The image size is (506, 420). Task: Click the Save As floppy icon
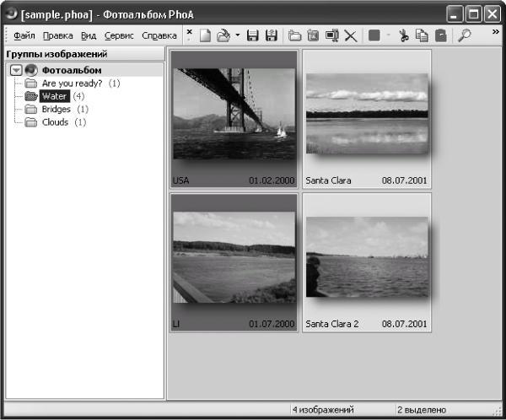(x=272, y=35)
